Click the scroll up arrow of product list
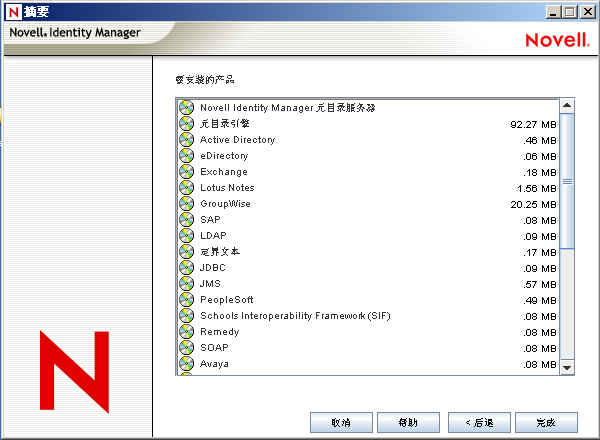 click(x=567, y=106)
